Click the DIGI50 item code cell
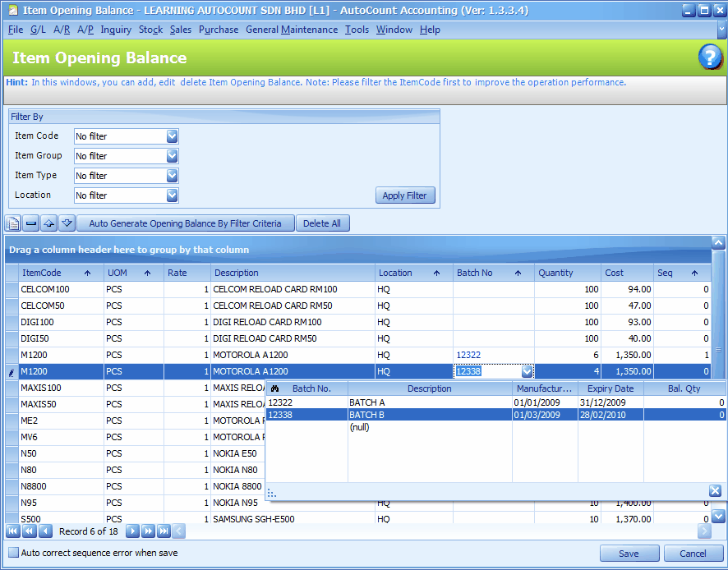 point(61,338)
